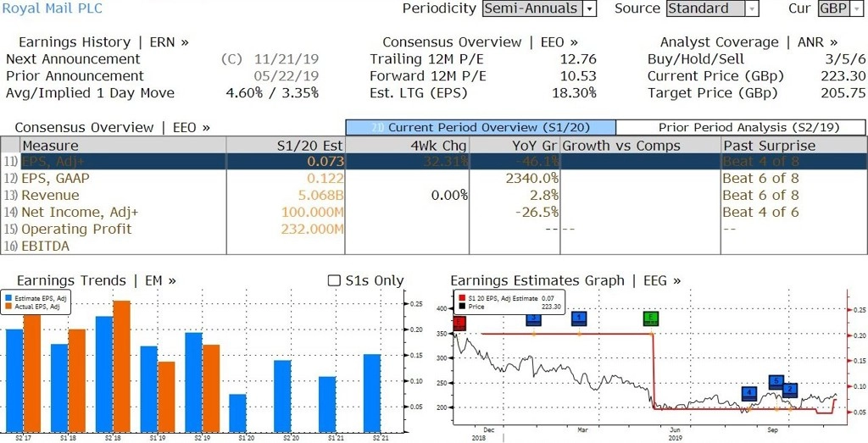
Task: Select the EPS, GAAP row
Action: (x=433, y=179)
